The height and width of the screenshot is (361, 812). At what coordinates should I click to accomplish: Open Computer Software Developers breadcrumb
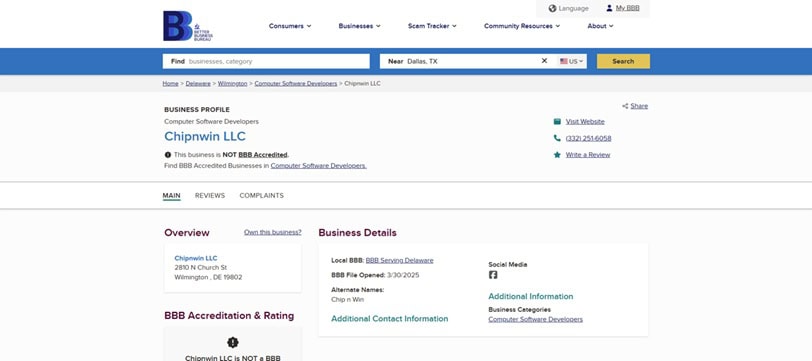point(296,83)
